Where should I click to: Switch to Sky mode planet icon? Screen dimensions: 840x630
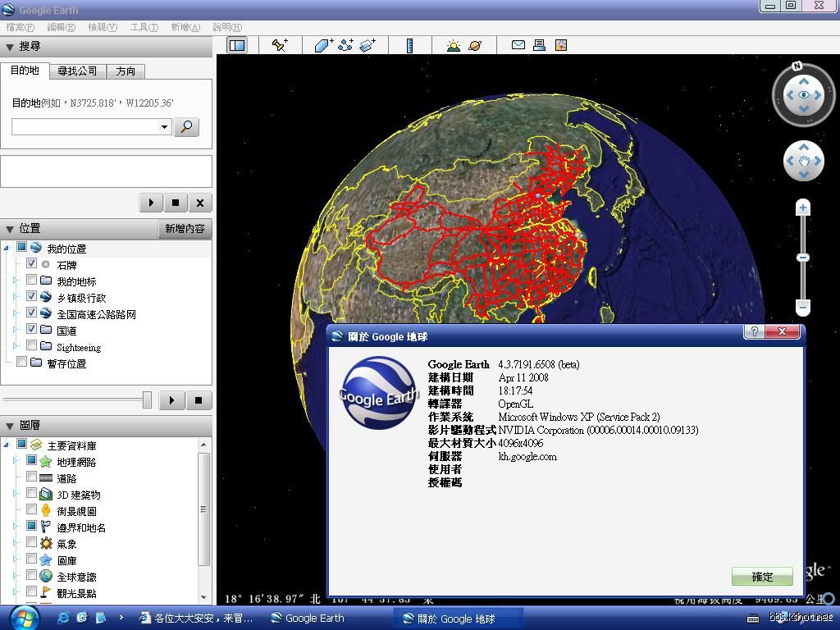coord(475,45)
